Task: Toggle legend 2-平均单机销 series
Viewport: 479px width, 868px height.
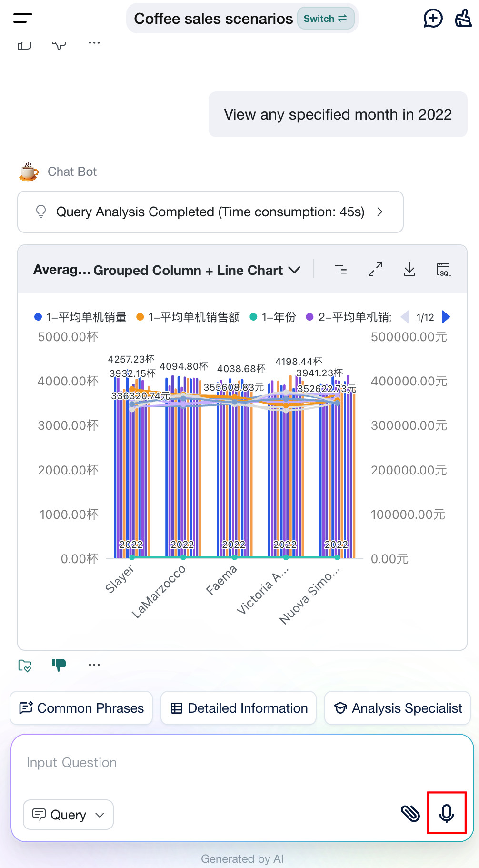Action: tap(349, 317)
